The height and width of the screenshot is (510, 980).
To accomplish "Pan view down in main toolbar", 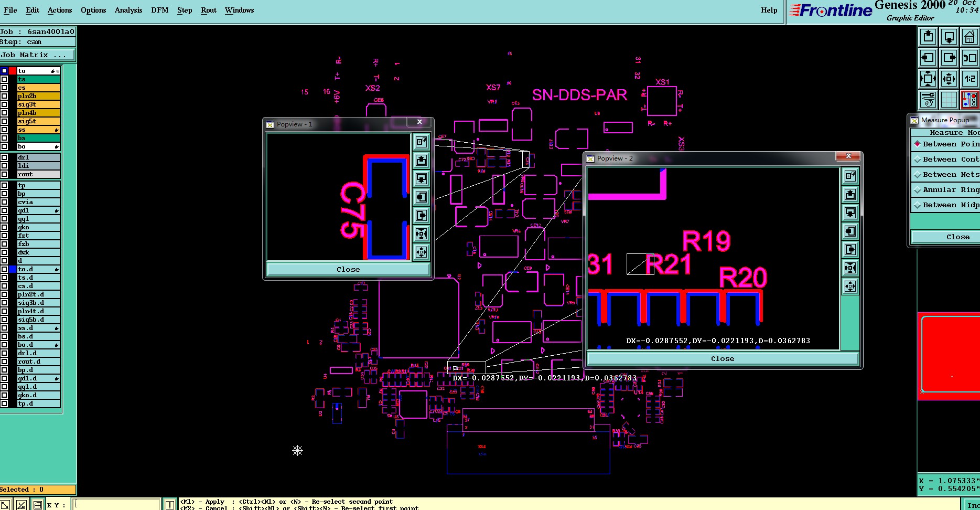I will click(949, 37).
